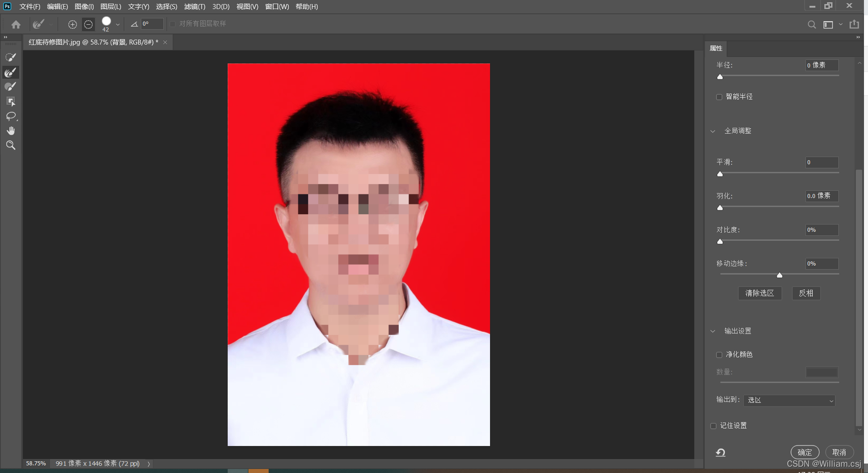
Task: Collapse the 全局调整 section
Action: [713, 131]
